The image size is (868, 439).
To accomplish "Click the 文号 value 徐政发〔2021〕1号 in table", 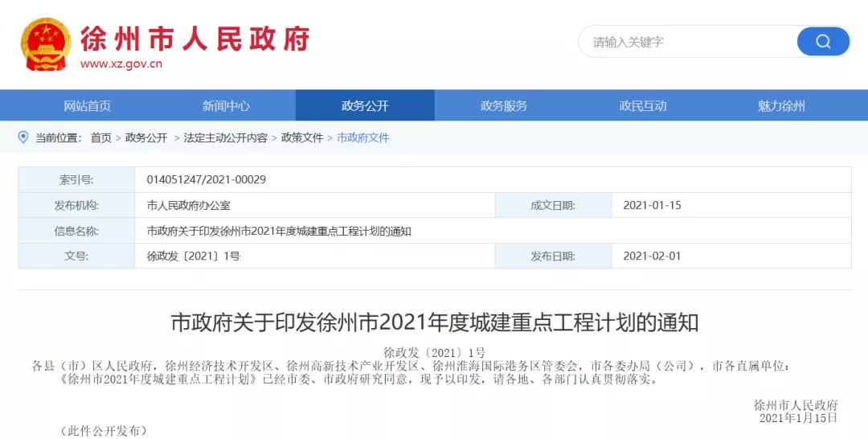I will pos(193,256).
